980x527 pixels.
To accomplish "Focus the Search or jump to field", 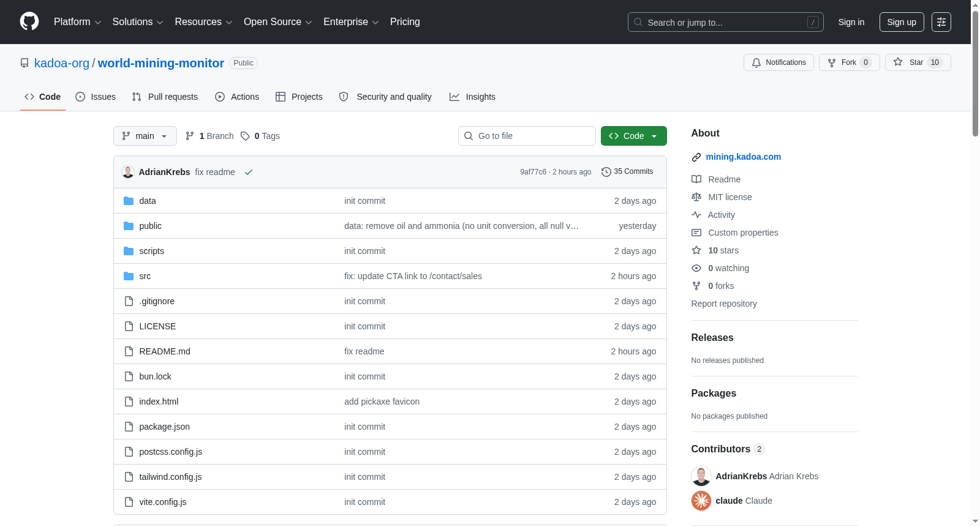I will pos(726,22).
